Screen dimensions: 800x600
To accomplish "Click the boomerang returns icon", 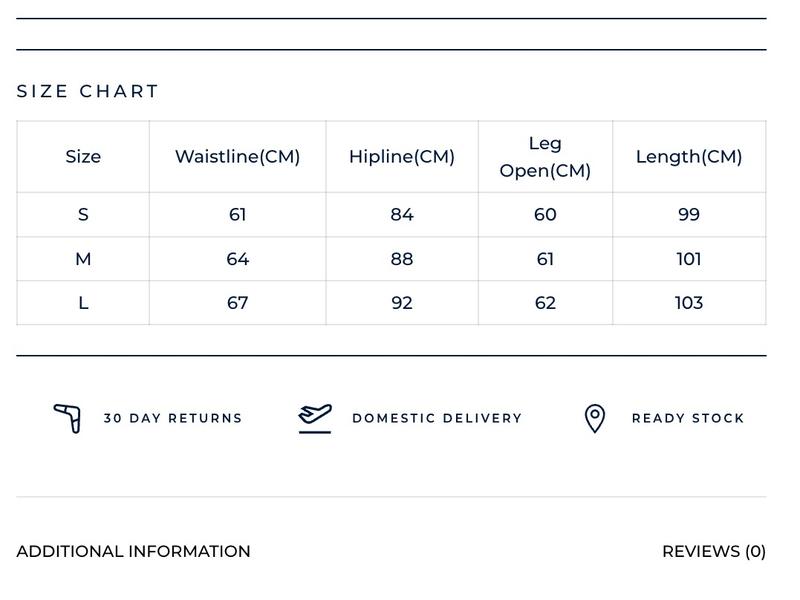I will (67, 418).
